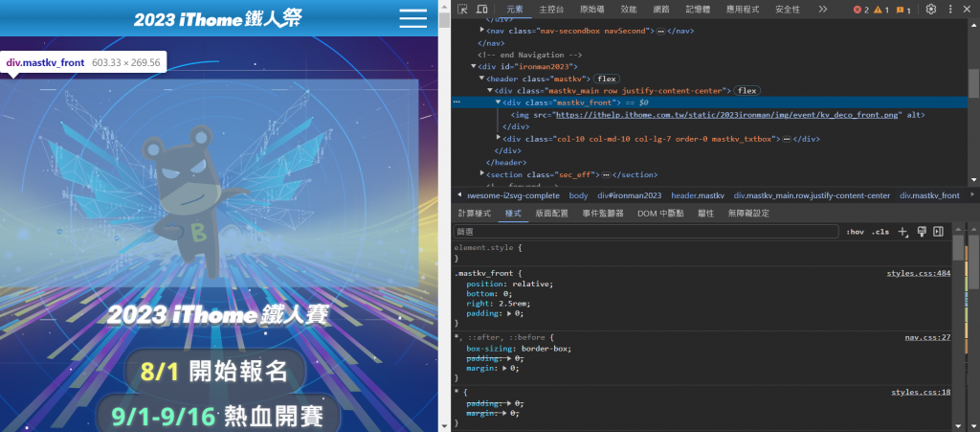
Task: Open the hamburger menu on the iThome page
Action: tap(413, 18)
